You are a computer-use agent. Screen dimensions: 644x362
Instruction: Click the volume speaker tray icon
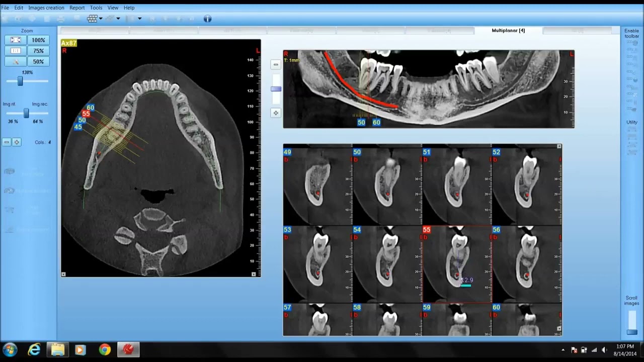[604, 350]
